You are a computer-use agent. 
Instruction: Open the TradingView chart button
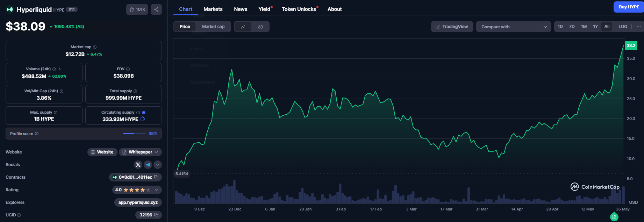(452, 27)
